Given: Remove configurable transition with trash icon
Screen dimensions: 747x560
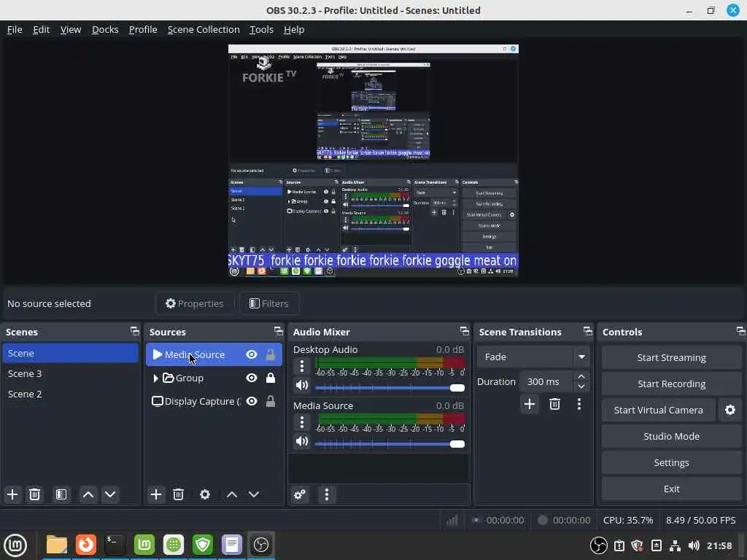Looking at the screenshot, I should (x=554, y=404).
